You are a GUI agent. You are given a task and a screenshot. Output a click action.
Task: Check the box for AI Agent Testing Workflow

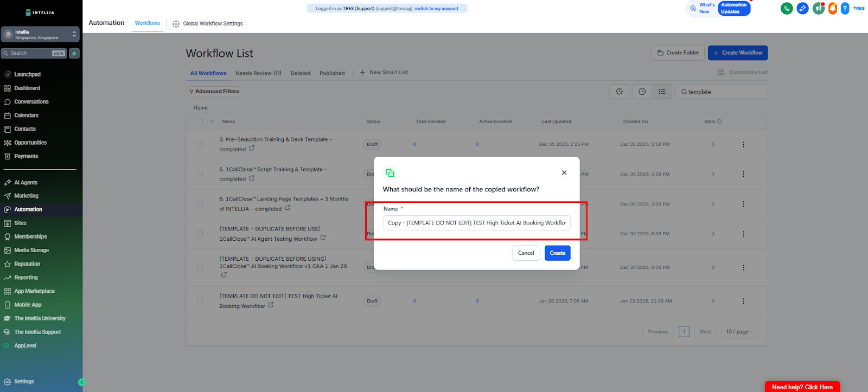(200, 234)
